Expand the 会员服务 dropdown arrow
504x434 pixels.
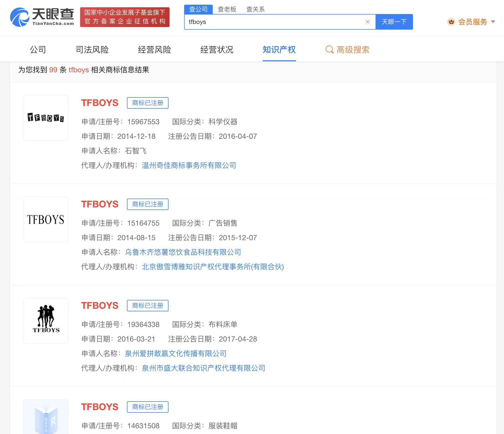(x=493, y=22)
